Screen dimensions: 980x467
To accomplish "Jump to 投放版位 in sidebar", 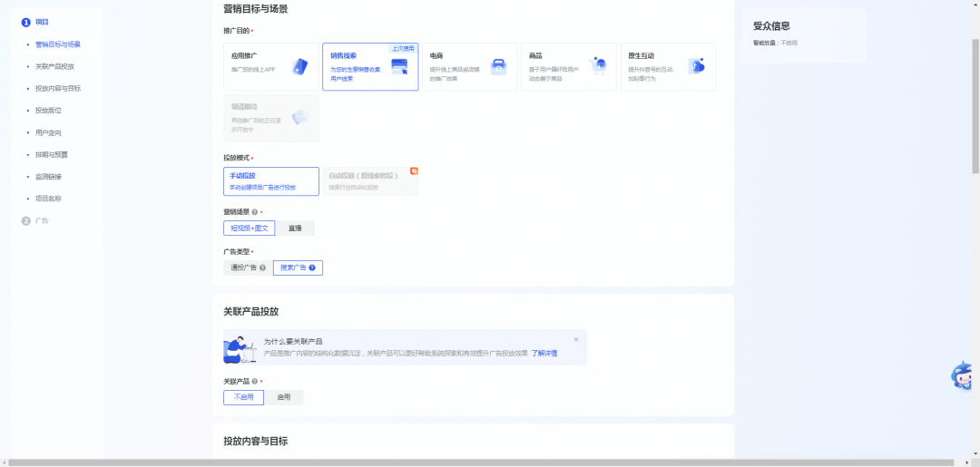I will click(48, 111).
